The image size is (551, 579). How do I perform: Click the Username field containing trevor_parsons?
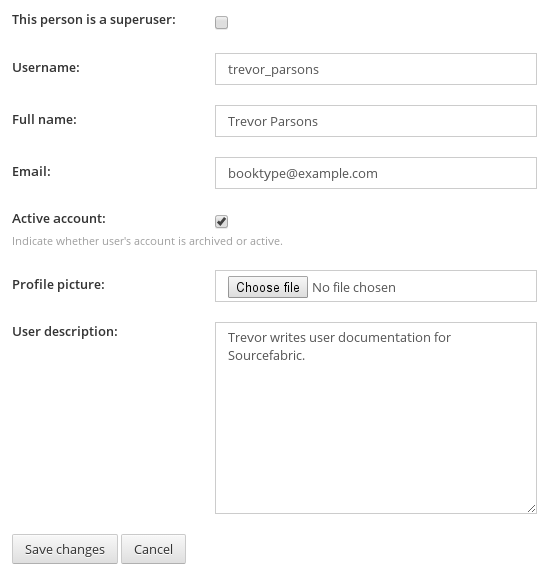tap(376, 69)
